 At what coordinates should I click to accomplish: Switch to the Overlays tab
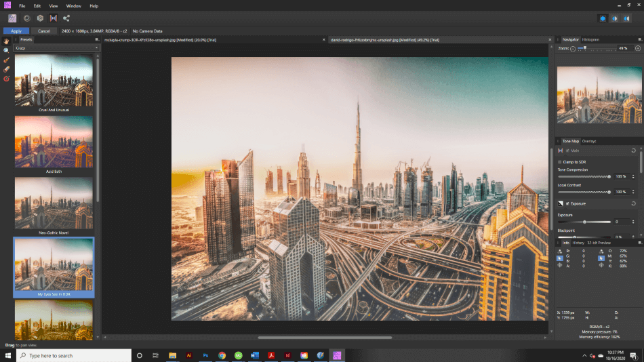tap(589, 141)
